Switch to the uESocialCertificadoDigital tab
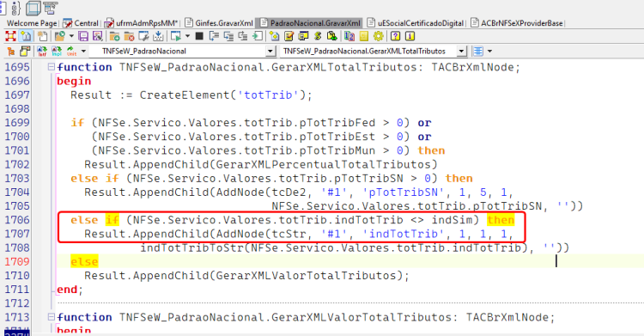 (416, 23)
